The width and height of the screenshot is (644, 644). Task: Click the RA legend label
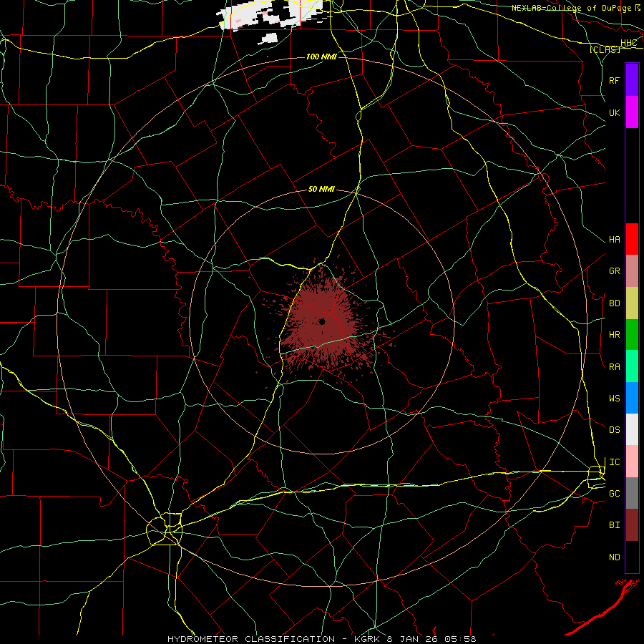point(614,367)
